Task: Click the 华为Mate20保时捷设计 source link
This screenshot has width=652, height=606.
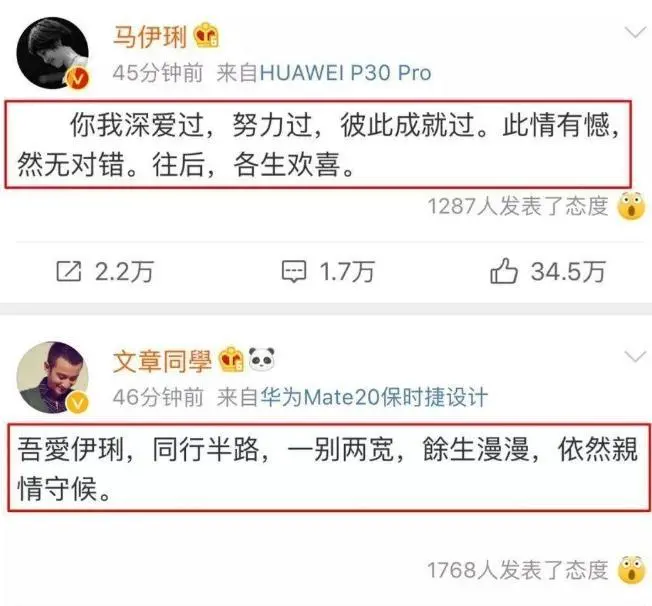Action: click(x=374, y=397)
